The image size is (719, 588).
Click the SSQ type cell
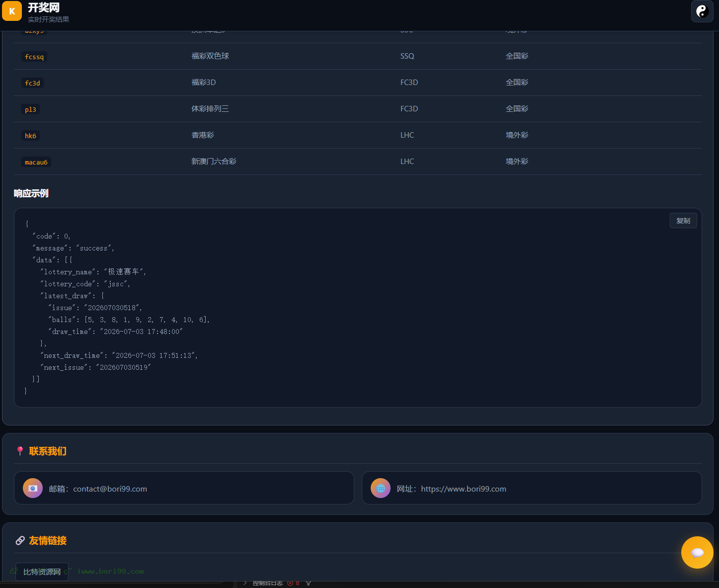click(x=407, y=56)
